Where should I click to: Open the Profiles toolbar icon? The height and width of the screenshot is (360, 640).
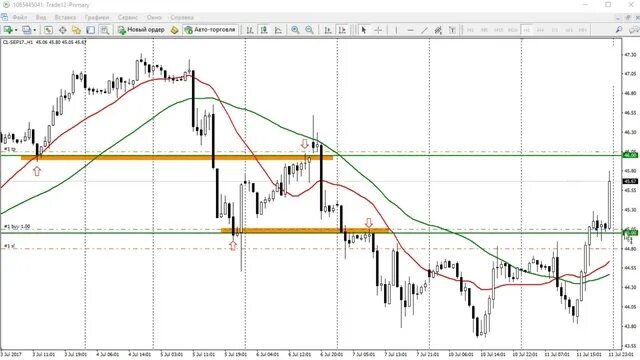27,30
